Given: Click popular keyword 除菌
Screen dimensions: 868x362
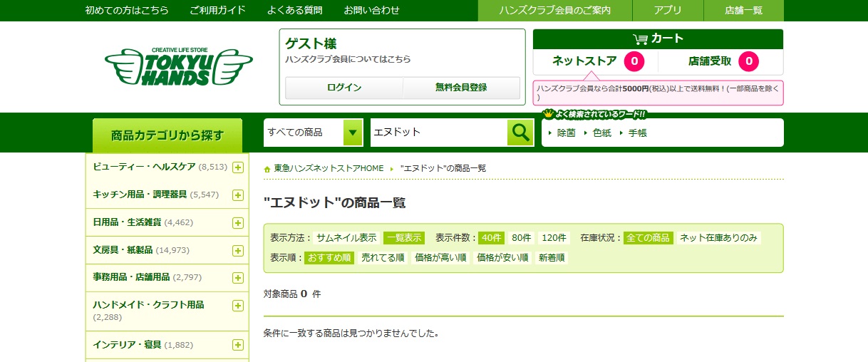Looking at the screenshot, I should 566,133.
